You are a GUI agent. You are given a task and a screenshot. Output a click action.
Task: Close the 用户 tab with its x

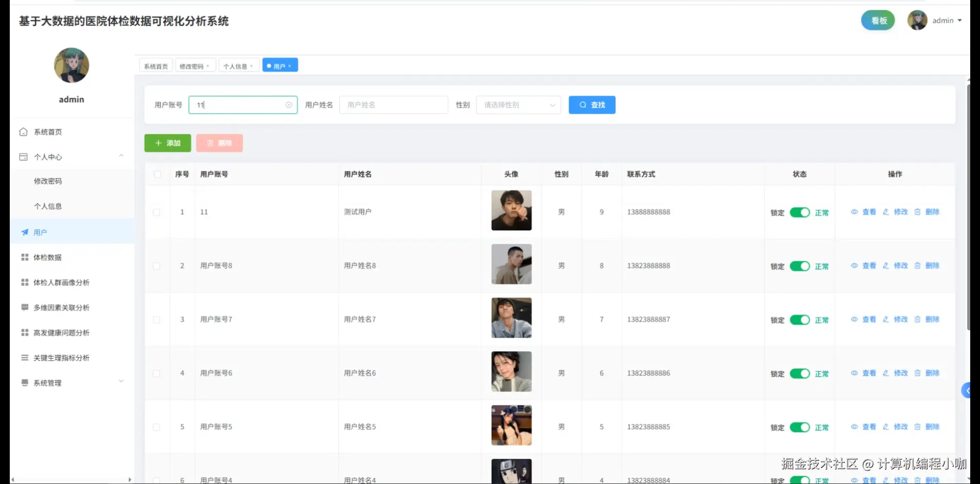point(290,66)
